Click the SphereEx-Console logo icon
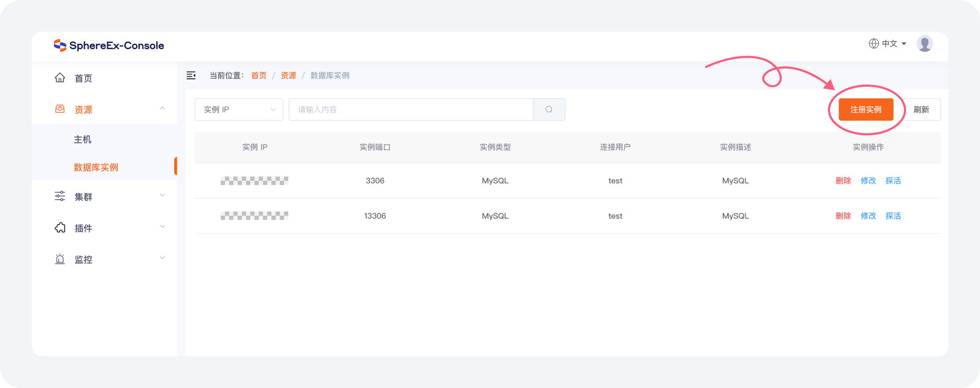980x388 pixels. 60,45
